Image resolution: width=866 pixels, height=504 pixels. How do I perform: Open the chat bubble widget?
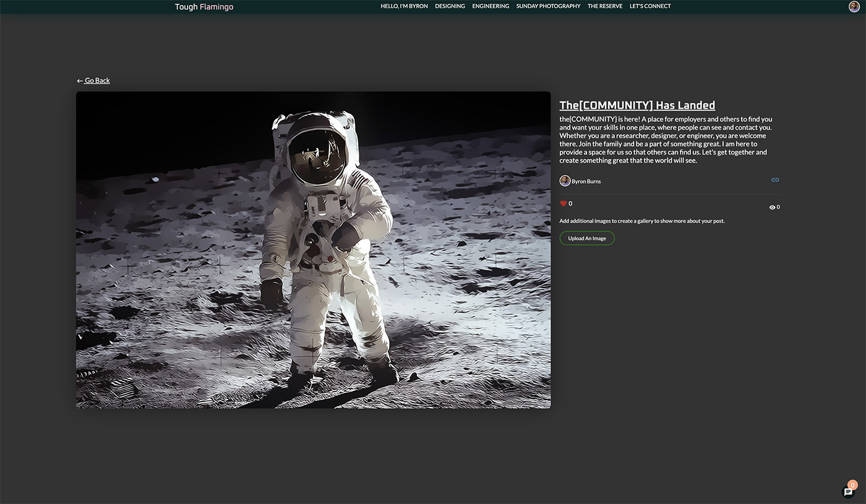tap(848, 492)
